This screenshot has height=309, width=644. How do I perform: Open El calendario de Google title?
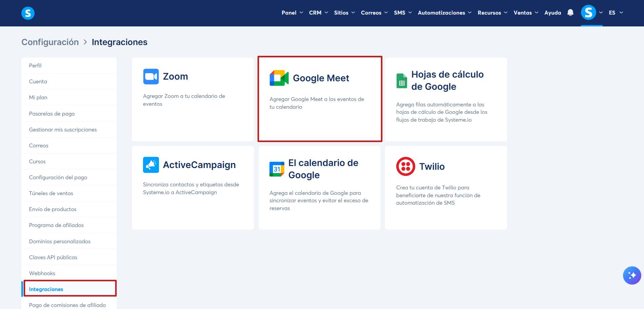click(323, 169)
